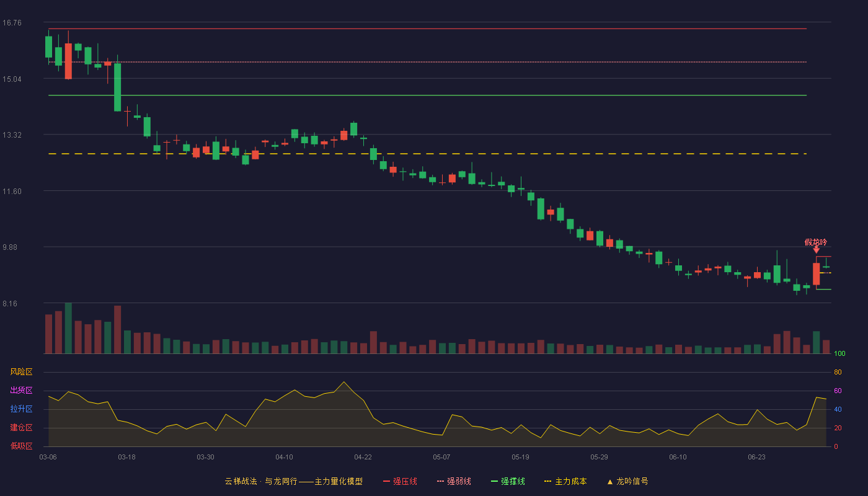Click the yellow dashed 主力成本 line
The image size is (868, 496).
point(427,154)
